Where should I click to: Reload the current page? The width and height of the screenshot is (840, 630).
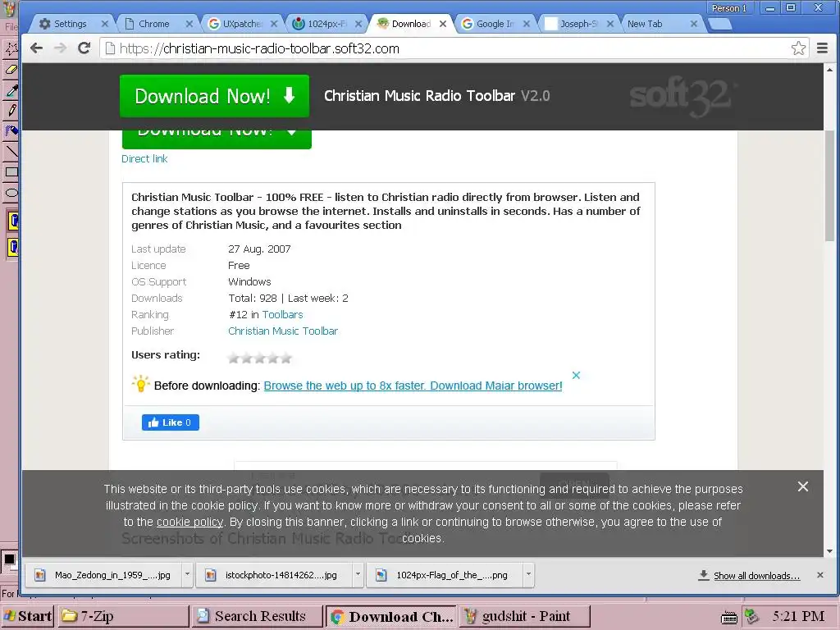84,48
